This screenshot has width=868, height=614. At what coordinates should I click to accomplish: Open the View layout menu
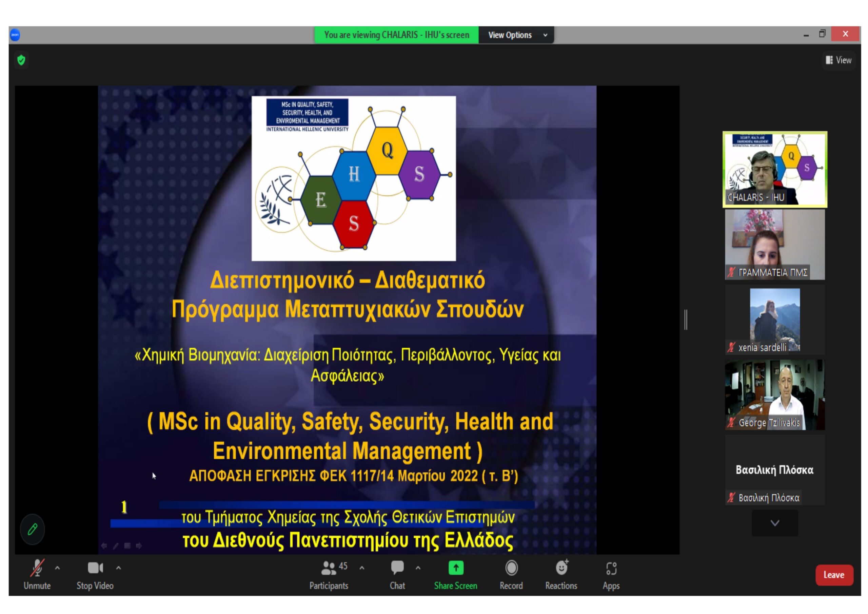coord(839,60)
